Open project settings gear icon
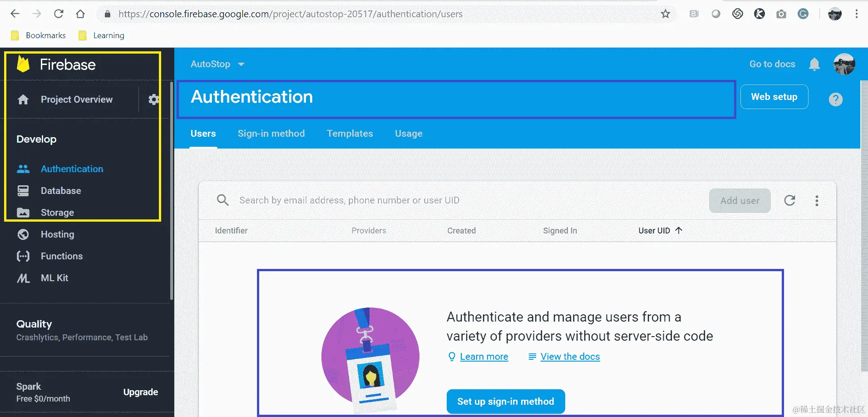 tap(154, 99)
